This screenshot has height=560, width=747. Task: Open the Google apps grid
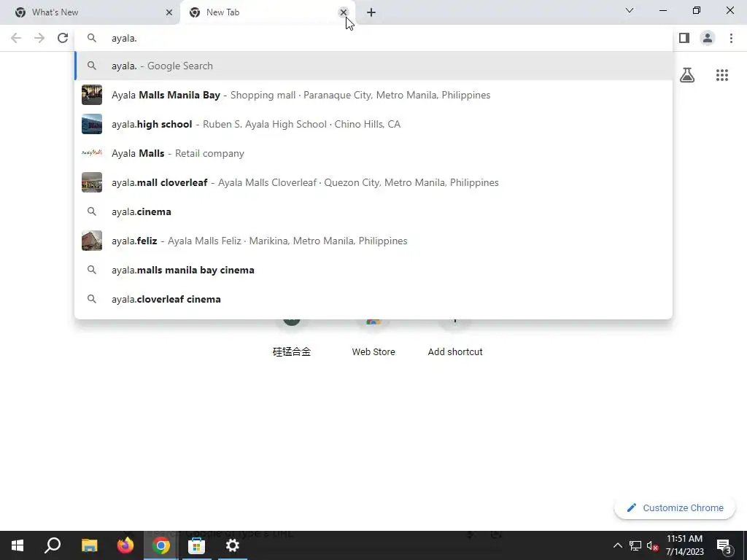(x=722, y=75)
